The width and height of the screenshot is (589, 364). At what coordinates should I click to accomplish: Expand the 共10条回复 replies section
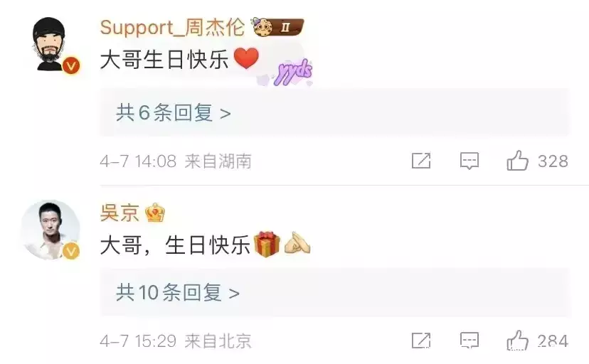(x=335, y=292)
